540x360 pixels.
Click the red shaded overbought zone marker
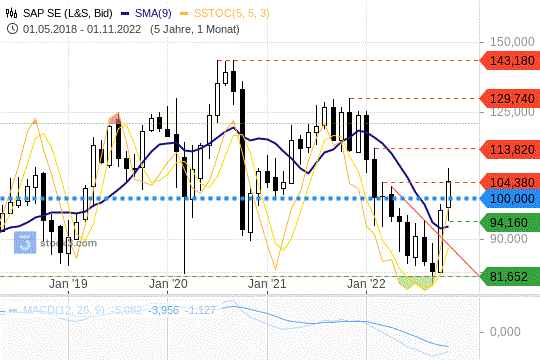pyautogui.click(x=115, y=118)
